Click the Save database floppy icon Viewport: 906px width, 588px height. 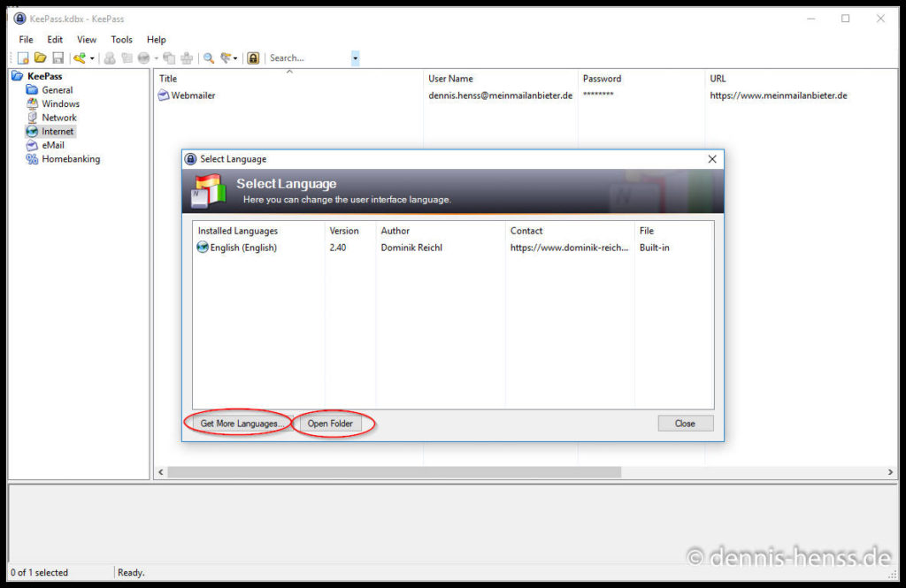click(58, 57)
